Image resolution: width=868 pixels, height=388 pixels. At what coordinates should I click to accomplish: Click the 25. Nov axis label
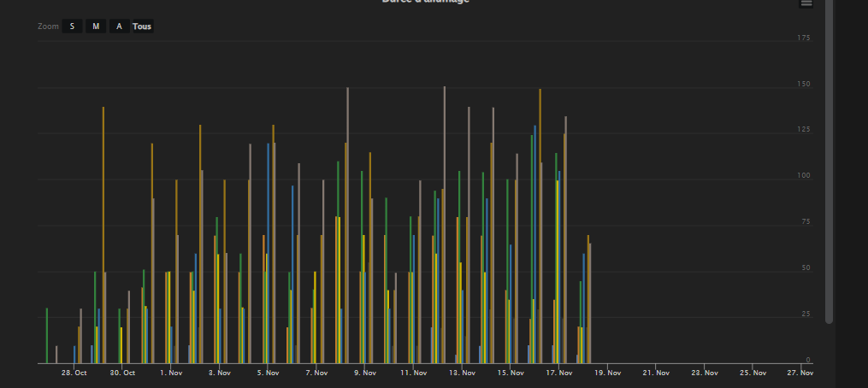coord(753,373)
